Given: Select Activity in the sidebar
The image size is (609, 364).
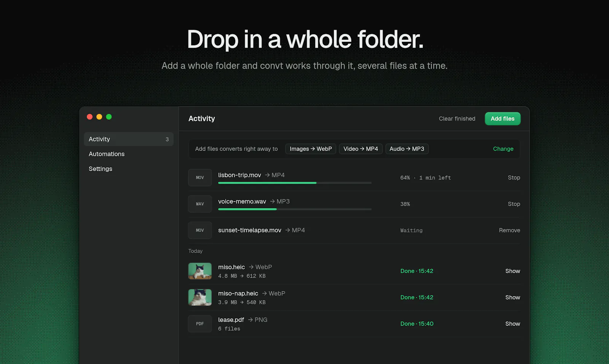Looking at the screenshot, I should tap(129, 139).
